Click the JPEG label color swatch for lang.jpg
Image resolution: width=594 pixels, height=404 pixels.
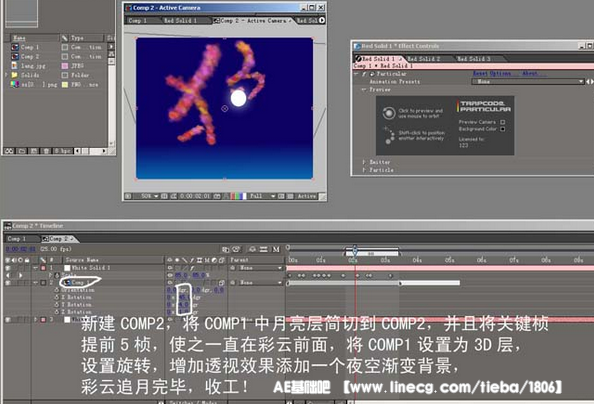(x=65, y=66)
